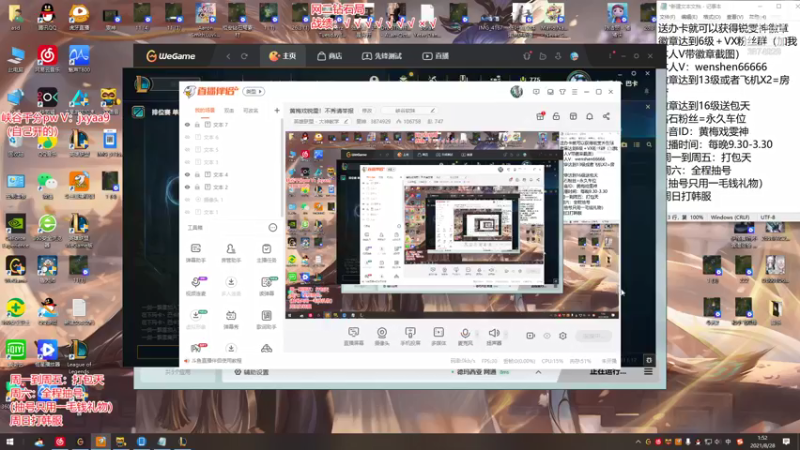Open the 读弹幕 tool icon
Image resolution: width=800 pixels, height=450 pixels.
[266, 286]
